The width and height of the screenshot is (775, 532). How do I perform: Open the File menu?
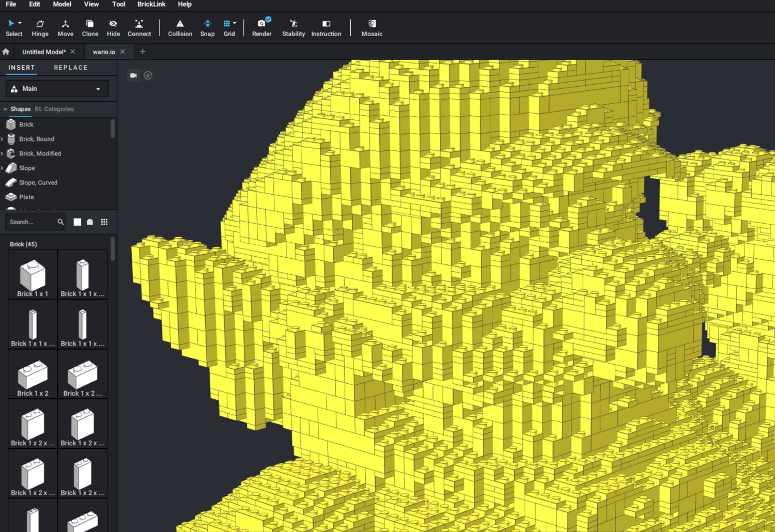pos(11,4)
